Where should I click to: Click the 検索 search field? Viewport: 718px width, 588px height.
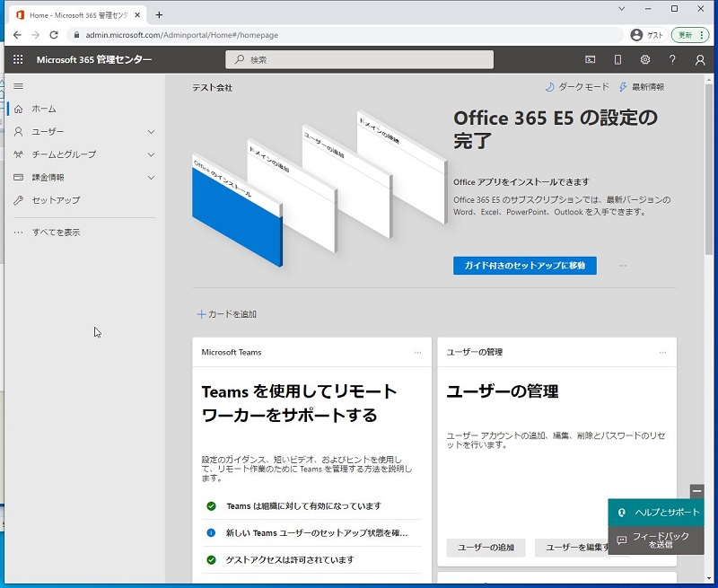[360, 59]
